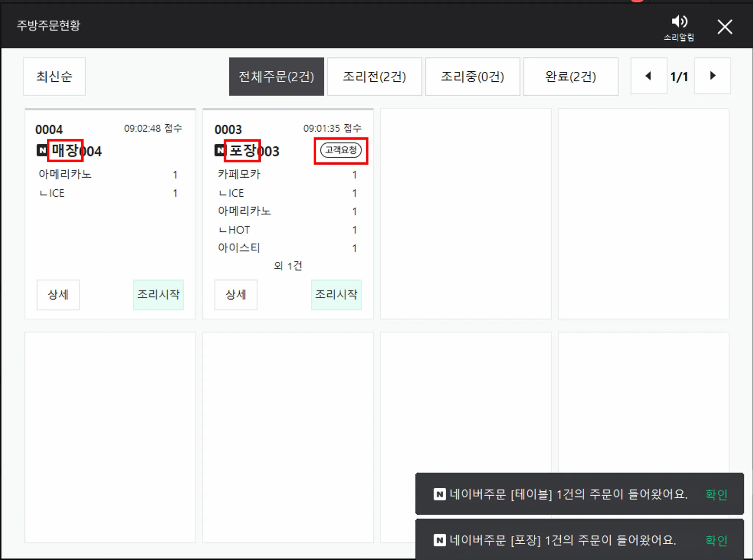
Task: Open 상세 details for order 0003
Action: click(236, 295)
